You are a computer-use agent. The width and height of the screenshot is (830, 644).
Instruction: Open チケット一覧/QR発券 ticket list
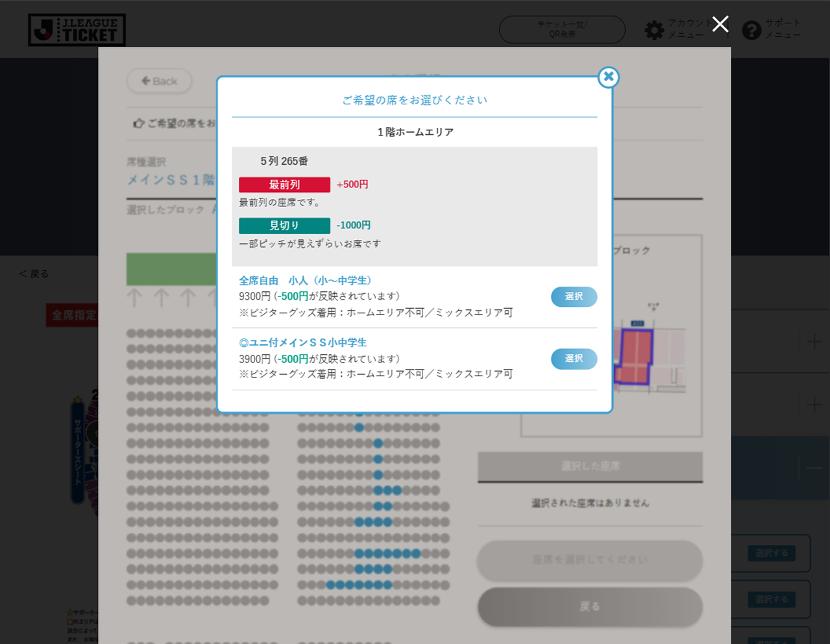(x=561, y=29)
